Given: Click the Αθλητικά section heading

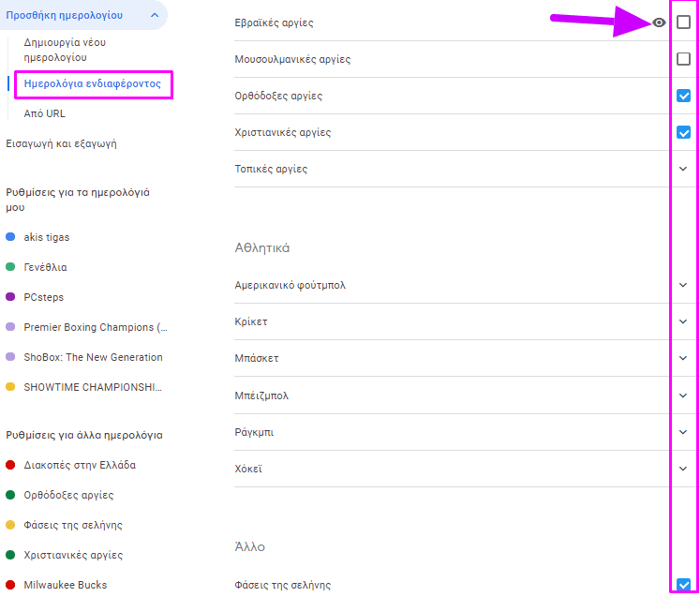Looking at the screenshot, I should (x=262, y=248).
